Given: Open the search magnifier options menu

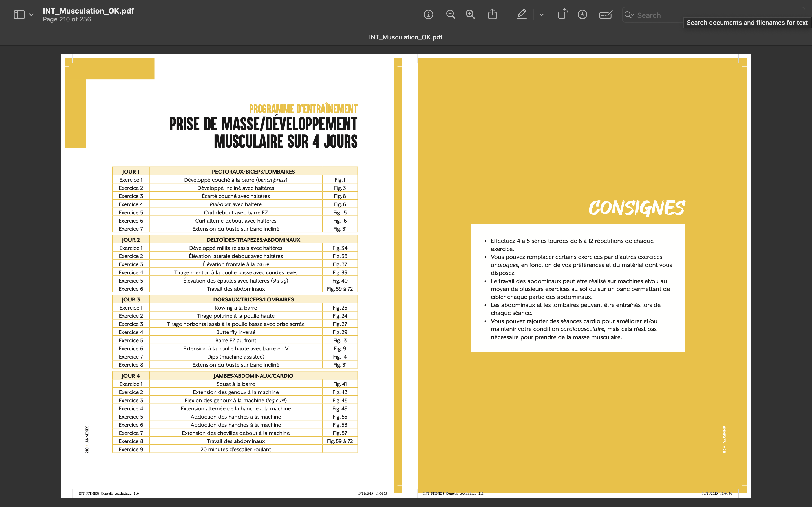Looking at the screenshot, I should (x=629, y=15).
